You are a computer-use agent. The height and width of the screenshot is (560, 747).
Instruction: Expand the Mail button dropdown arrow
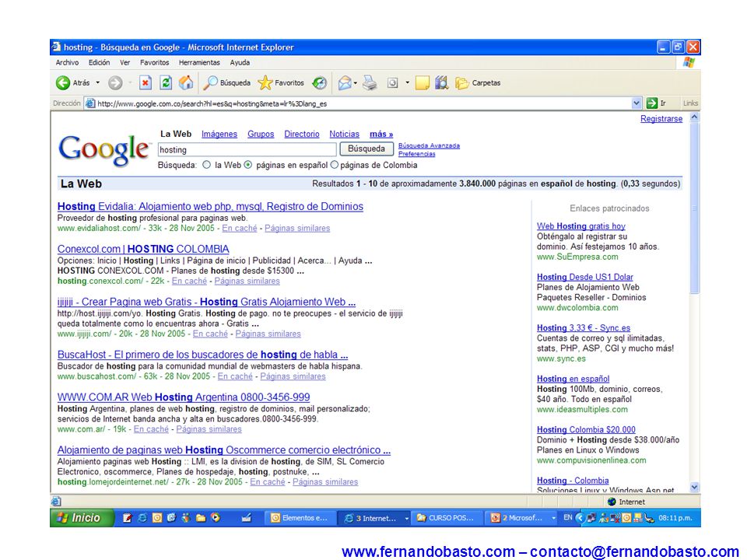coord(356,83)
